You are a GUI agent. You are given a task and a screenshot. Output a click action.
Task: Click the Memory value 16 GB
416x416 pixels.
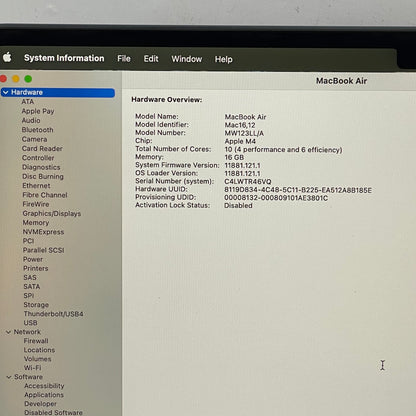click(234, 157)
